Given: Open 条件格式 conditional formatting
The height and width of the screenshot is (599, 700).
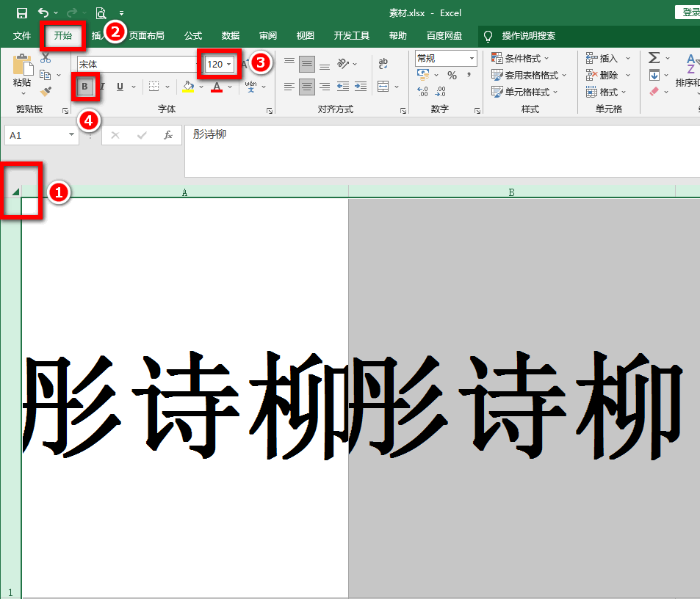Looking at the screenshot, I should tap(520, 59).
